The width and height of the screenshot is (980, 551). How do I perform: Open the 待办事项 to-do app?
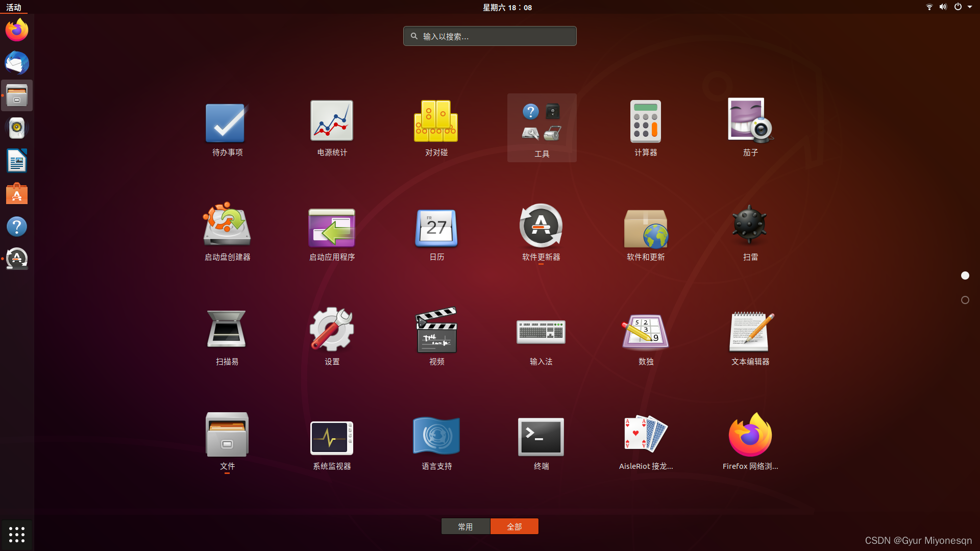coord(227,128)
